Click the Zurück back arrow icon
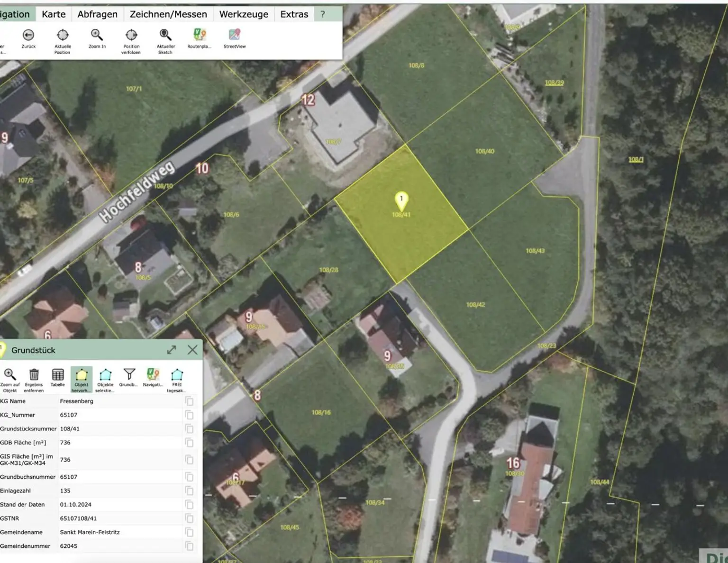This screenshot has height=563, width=728. pyautogui.click(x=28, y=35)
